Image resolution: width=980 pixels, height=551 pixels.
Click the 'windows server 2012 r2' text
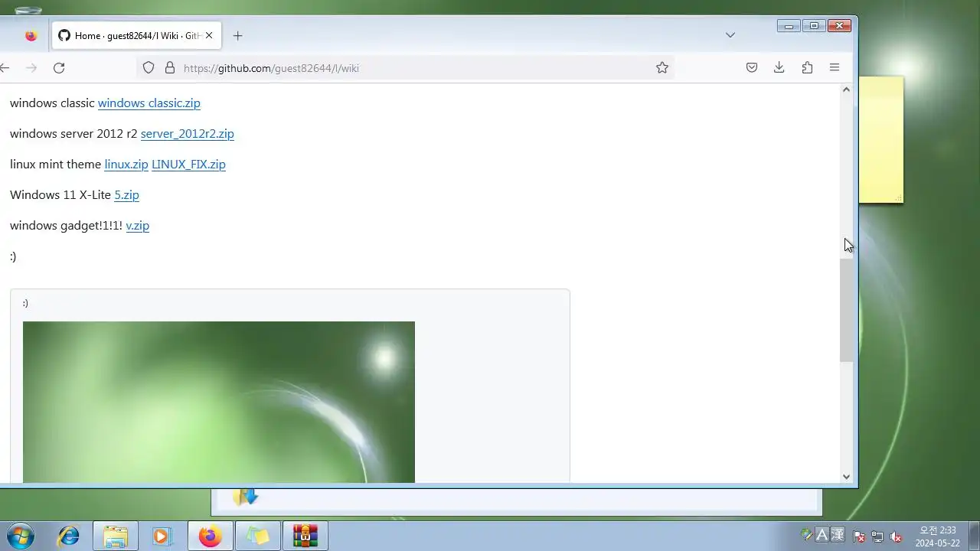pyautogui.click(x=73, y=134)
